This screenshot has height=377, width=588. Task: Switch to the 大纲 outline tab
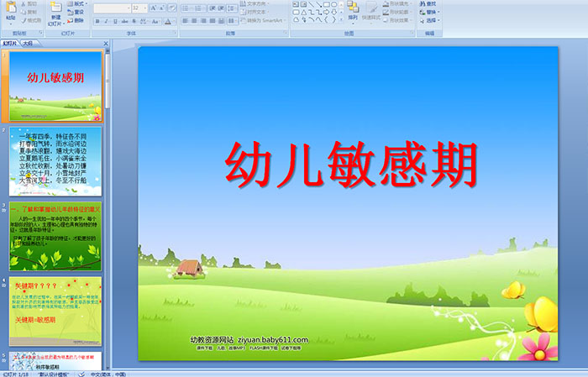28,44
